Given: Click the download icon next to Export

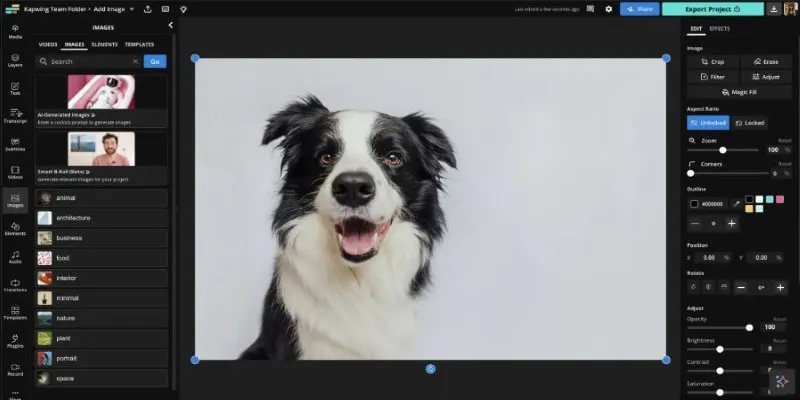Looking at the screenshot, I should click(x=774, y=9).
